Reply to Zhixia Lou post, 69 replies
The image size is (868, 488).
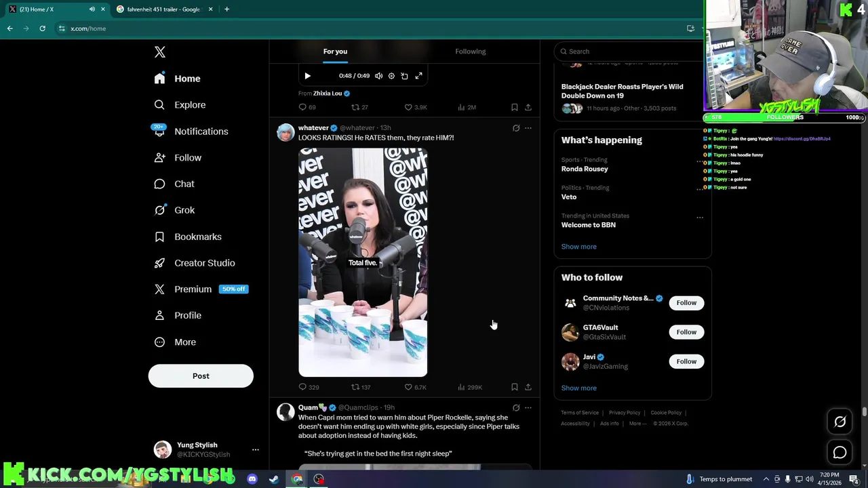307,107
